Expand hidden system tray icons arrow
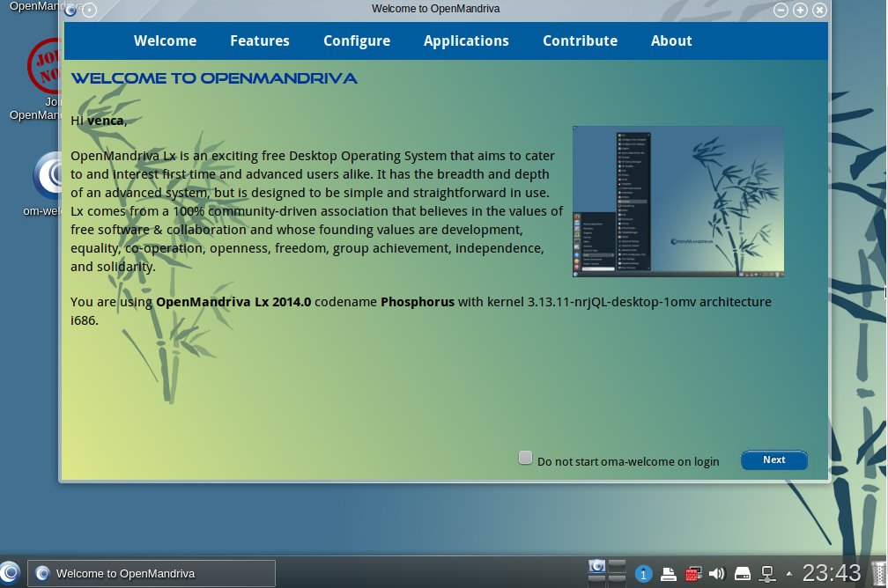The image size is (888, 588). [x=789, y=574]
